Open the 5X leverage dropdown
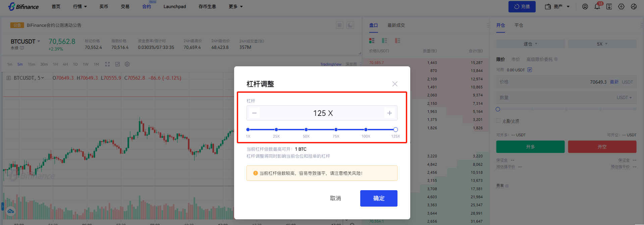Screen dimensions: 644x225 pyautogui.click(x=602, y=44)
